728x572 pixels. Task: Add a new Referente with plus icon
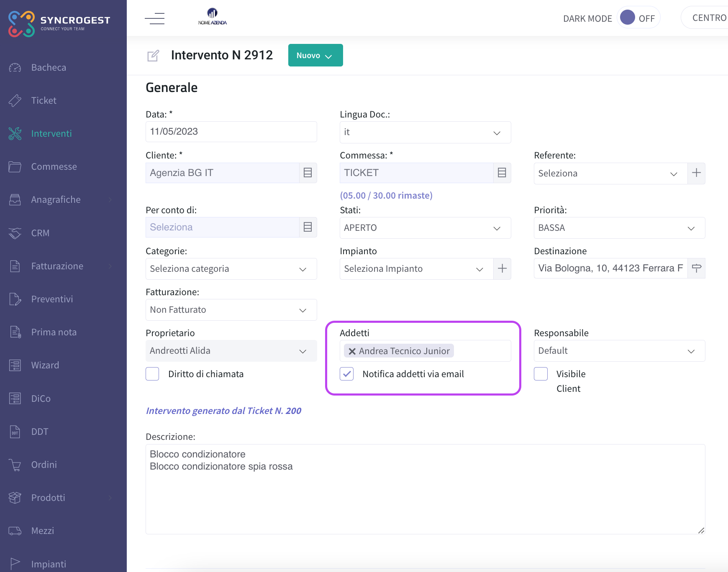[696, 173]
